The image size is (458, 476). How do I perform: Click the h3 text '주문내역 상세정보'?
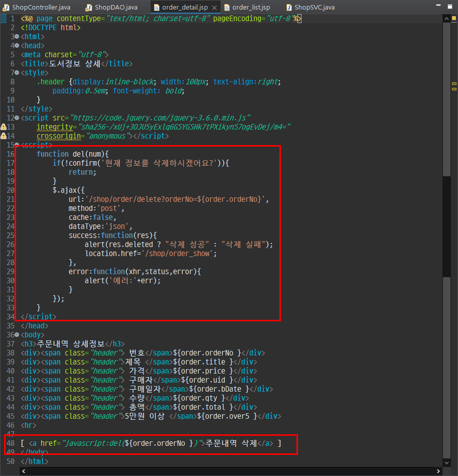[71, 344]
